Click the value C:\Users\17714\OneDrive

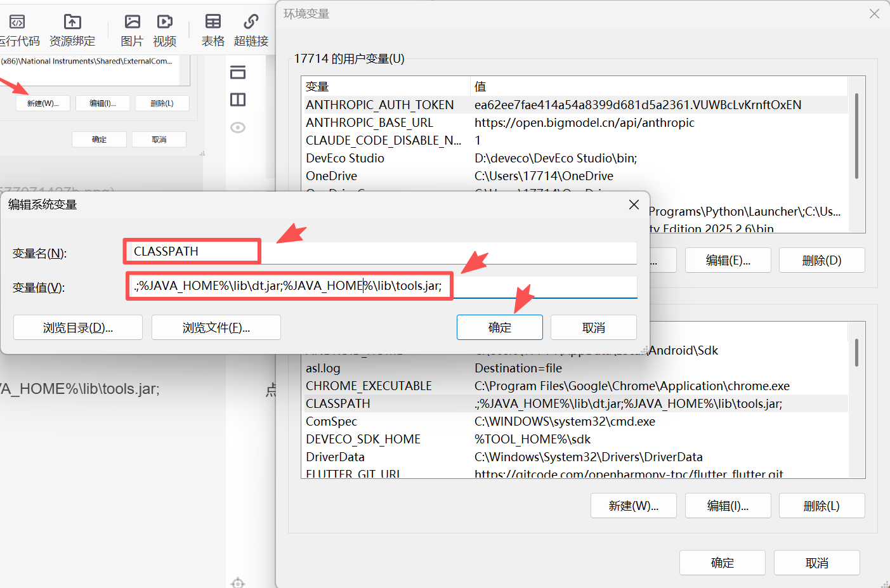(544, 176)
